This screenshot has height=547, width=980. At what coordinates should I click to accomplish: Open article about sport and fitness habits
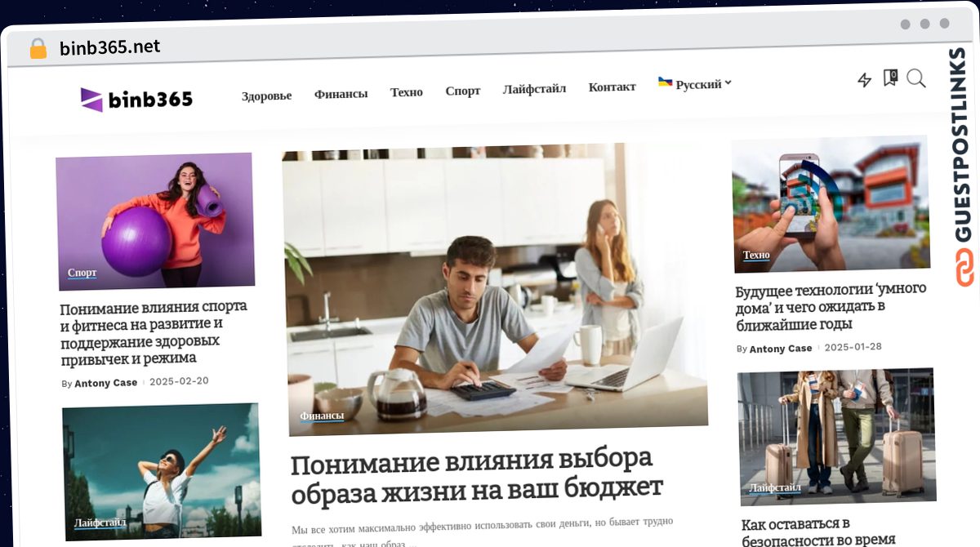coord(154,333)
